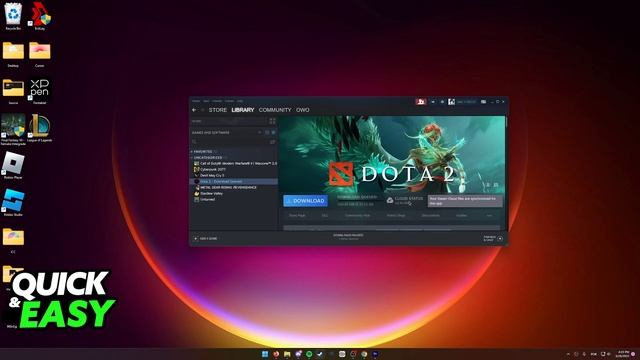
Task: Open File Explorer from the taskbar
Action: coord(287,354)
